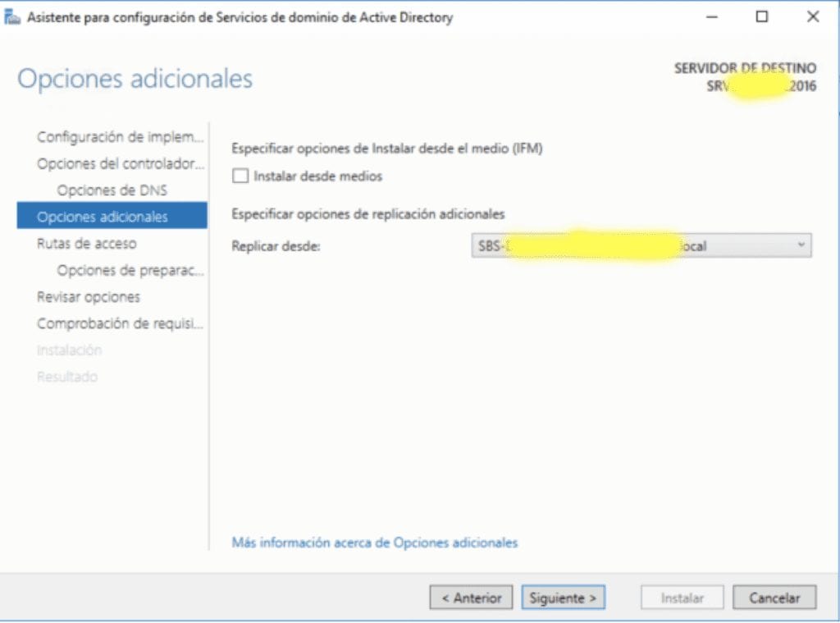Enable the Instalar desde medios checkbox

[240, 176]
